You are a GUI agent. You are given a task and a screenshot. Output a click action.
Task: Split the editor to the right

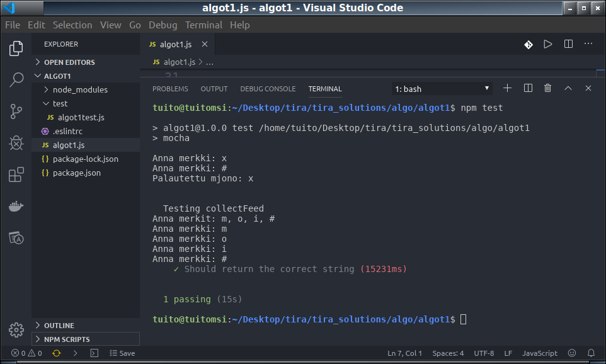568,44
